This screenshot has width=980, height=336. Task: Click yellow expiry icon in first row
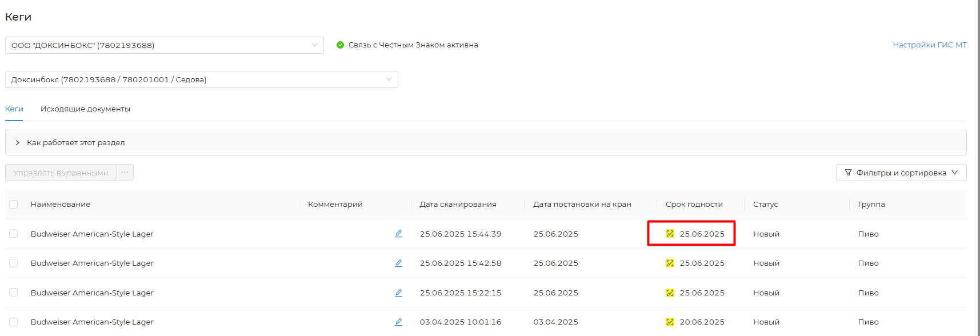670,234
